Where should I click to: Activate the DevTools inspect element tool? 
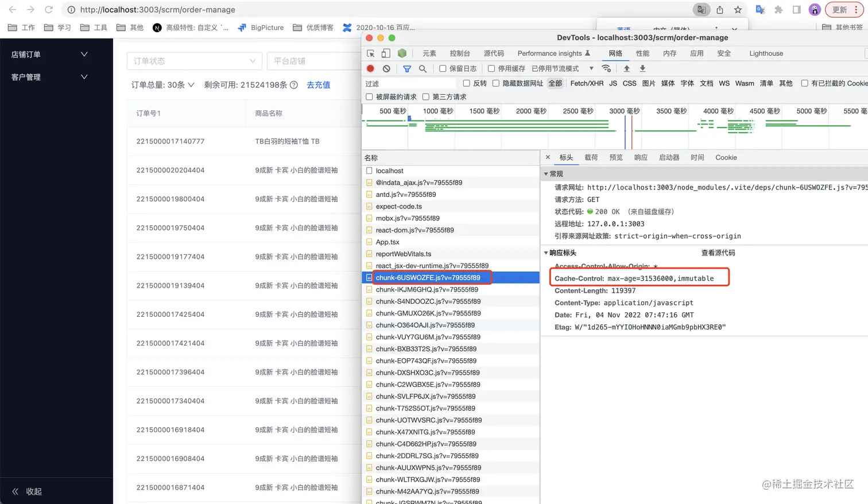click(371, 53)
